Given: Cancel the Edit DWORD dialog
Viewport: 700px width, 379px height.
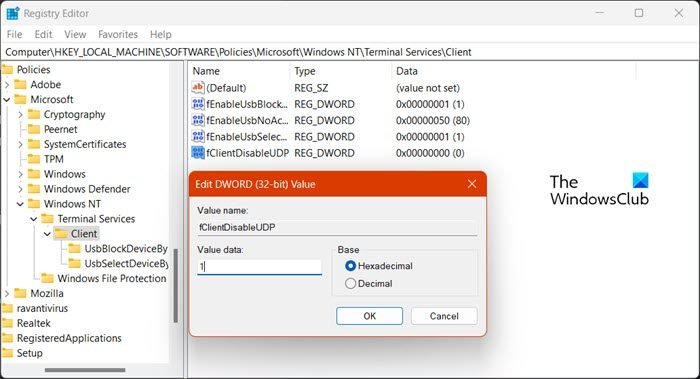Looking at the screenshot, I should (x=444, y=316).
